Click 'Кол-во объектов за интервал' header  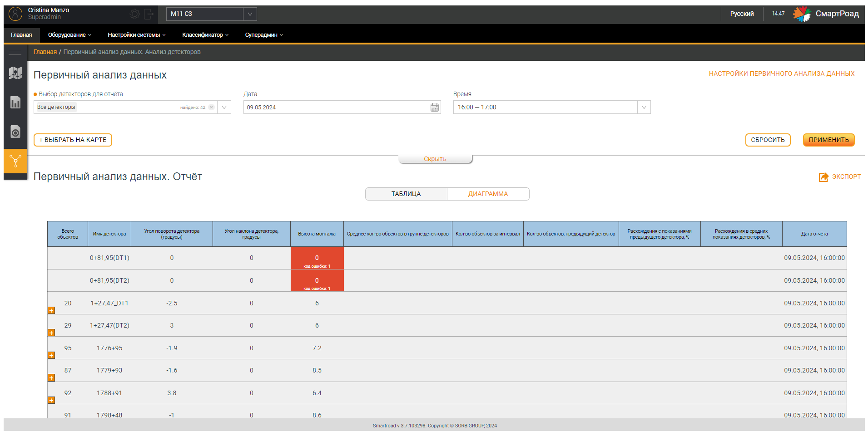click(487, 234)
